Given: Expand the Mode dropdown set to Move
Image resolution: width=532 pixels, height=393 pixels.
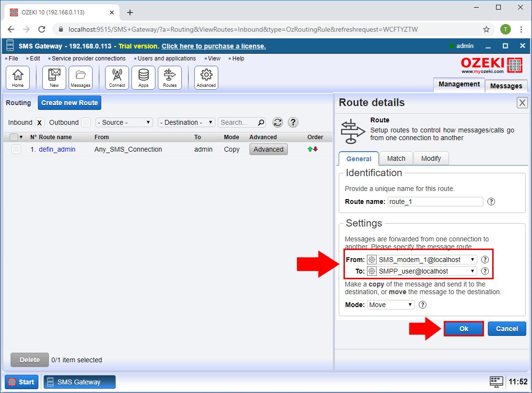Looking at the screenshot, I should coord(391,305).
